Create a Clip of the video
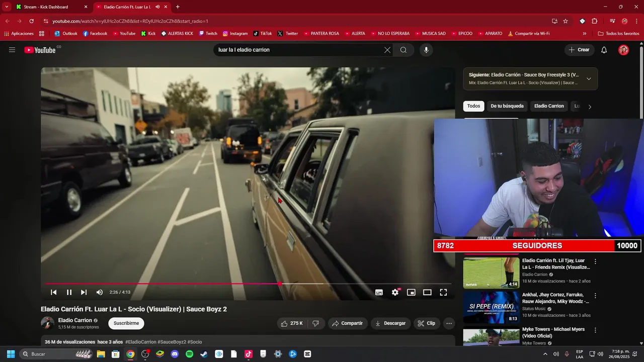The image size is (644, 362). click(427, 323)
